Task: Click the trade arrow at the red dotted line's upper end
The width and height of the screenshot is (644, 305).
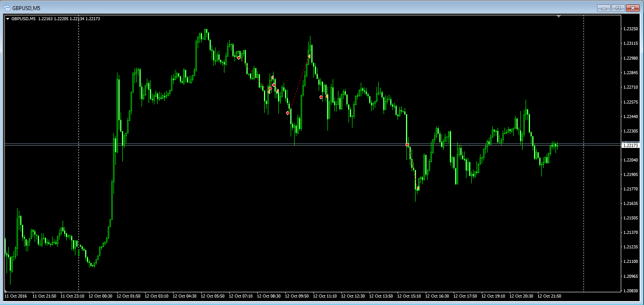Action: pyautogui.click(x=309, y=57)
